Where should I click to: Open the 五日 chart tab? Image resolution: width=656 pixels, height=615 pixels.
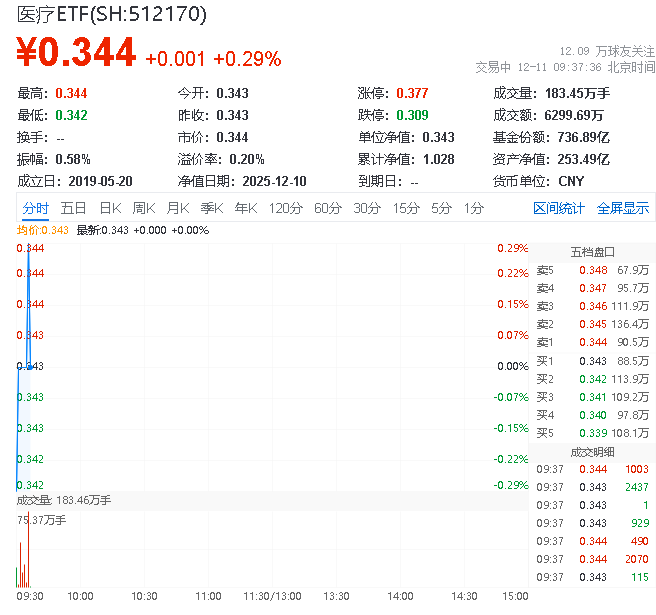tap(73, 208)
